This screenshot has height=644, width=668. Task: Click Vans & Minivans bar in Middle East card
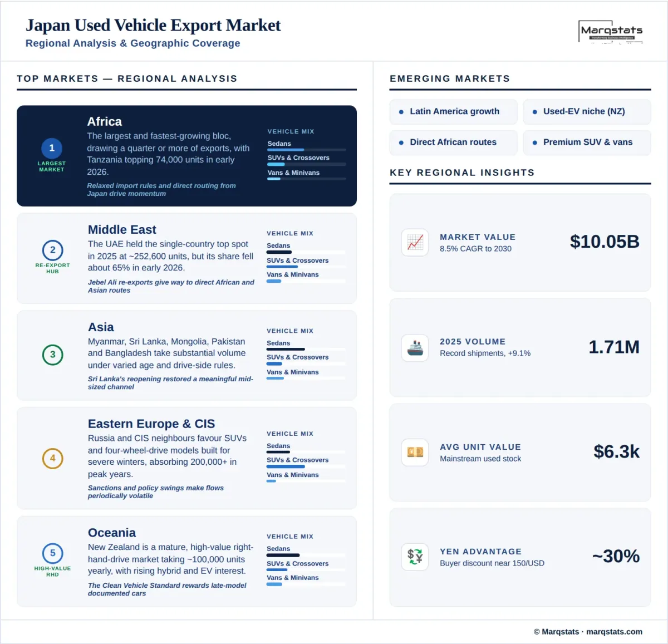click(306, 281)
